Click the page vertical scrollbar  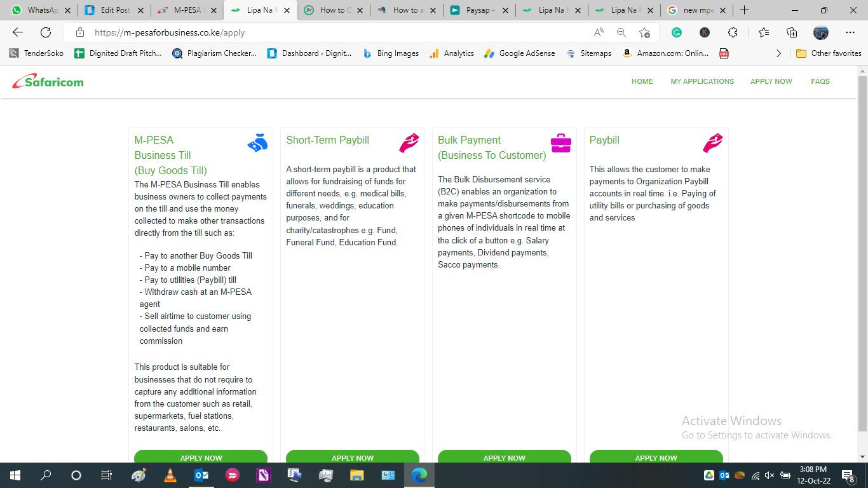pyautogui.click(x=862, y=254)
